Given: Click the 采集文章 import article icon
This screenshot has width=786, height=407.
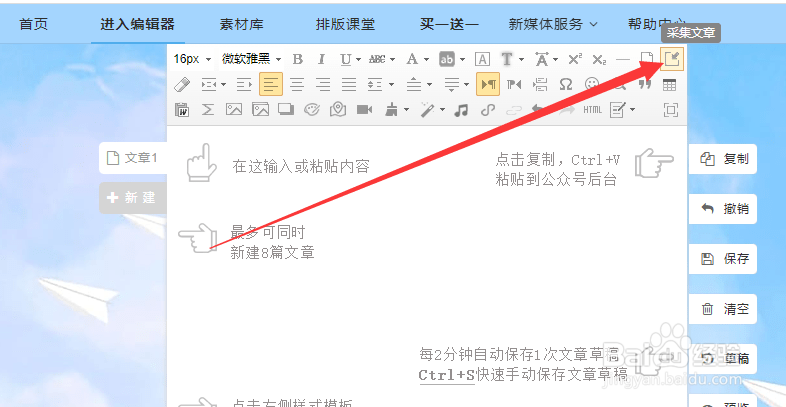Looking at the screenshot, I should [x=672, y=59].
